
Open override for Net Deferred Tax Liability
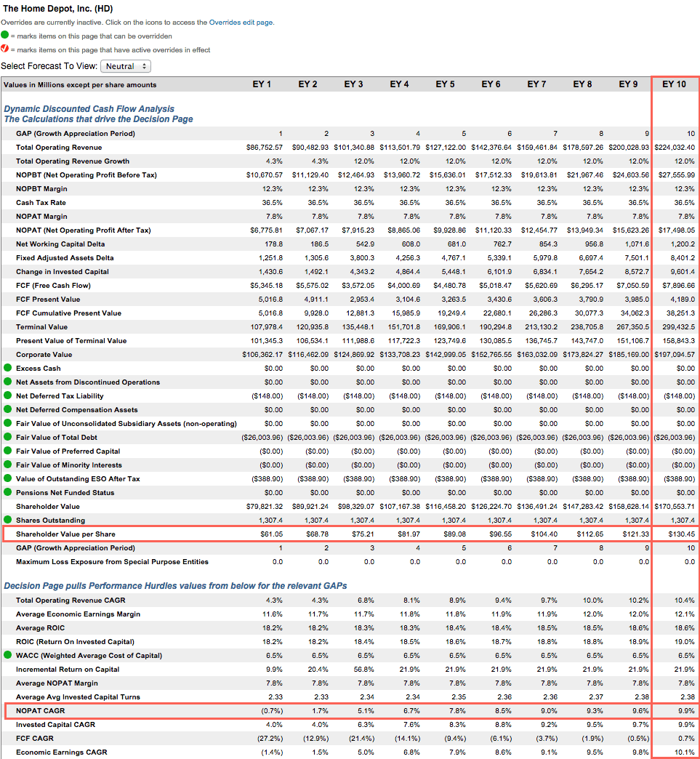pos(8,395)
